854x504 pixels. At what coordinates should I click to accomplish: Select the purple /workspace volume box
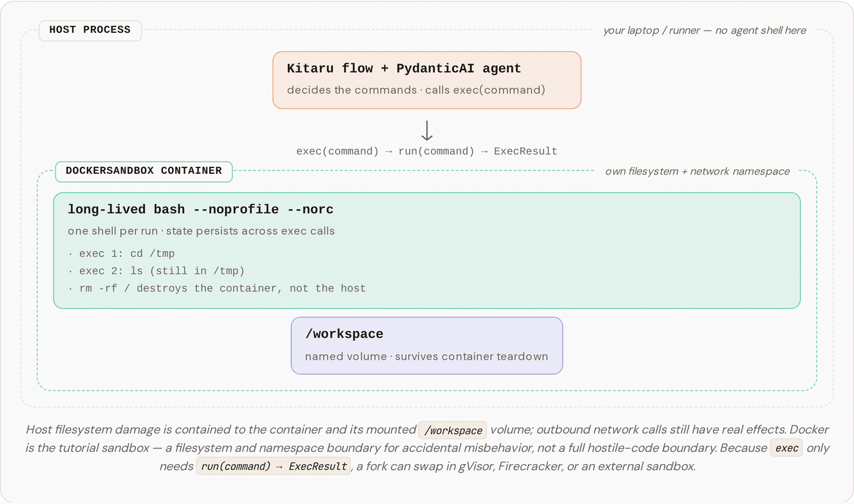[x=427, y=346]
